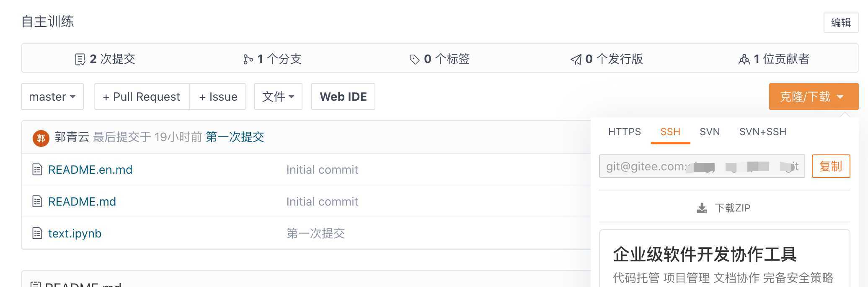Click the git@gitee.com SSH URL field
868x287 pixels.
click(702, 167)
